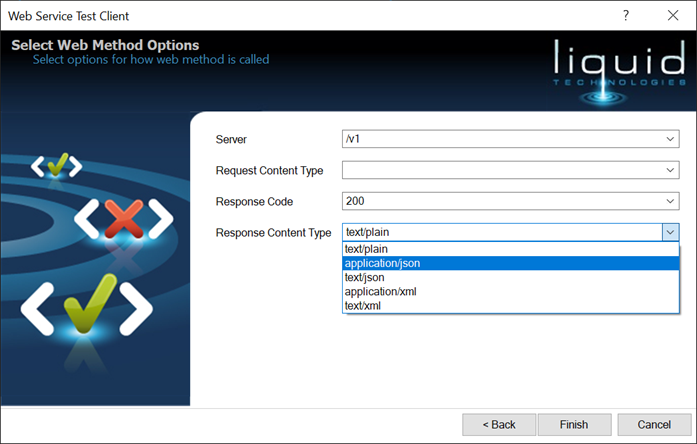
Task: Click the Response Code field showing 200
Action: [x=500, y=201]
